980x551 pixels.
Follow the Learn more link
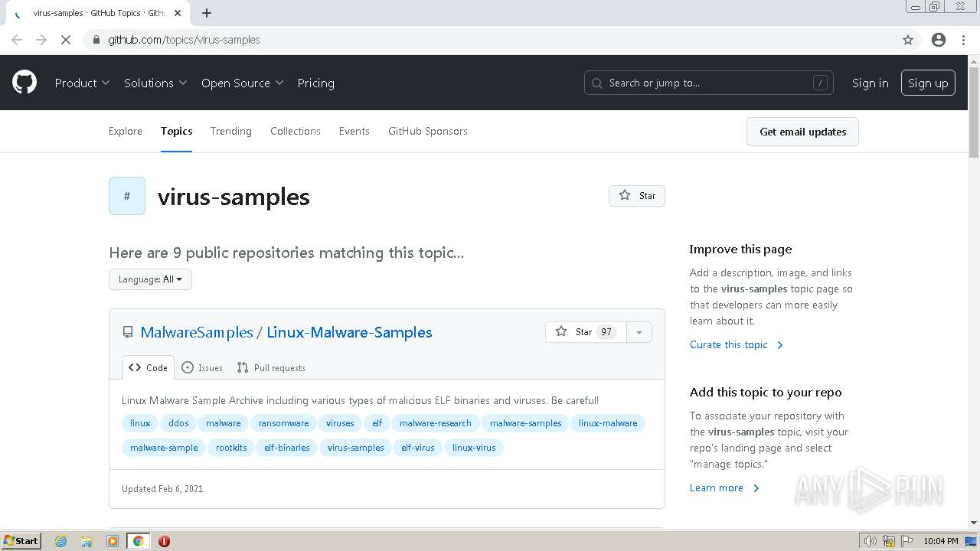click(724, 487)
